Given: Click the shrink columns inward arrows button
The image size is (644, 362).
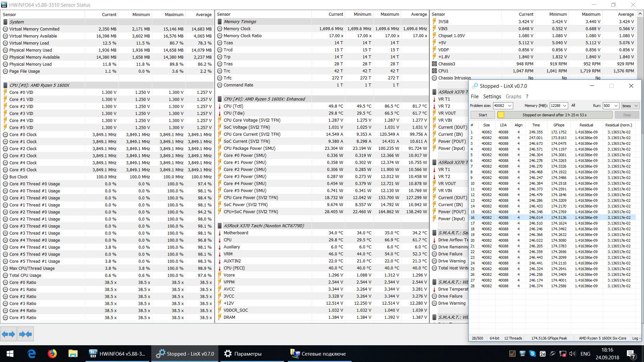Looking at the screenshot, I should point(25,334).
